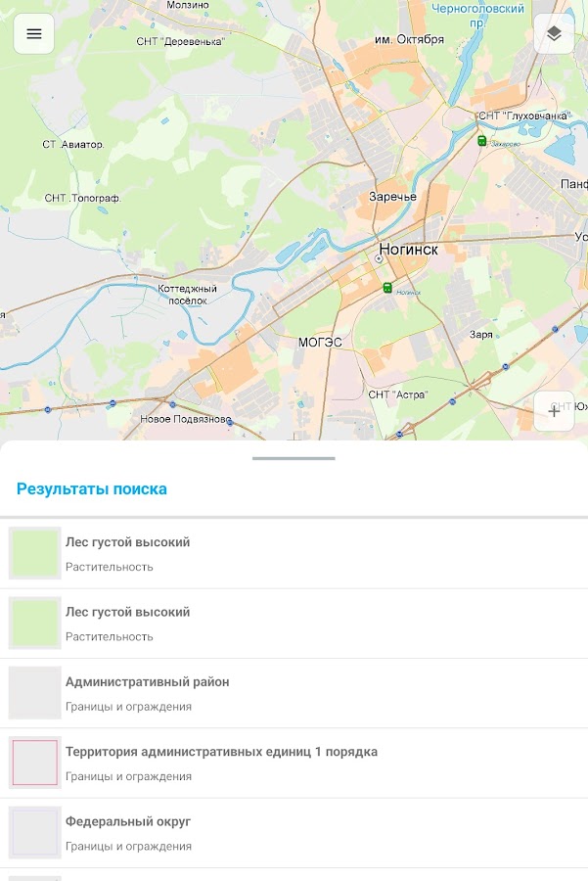Zoom in with the plus button
588x881 pixels.
click(554, 411)
